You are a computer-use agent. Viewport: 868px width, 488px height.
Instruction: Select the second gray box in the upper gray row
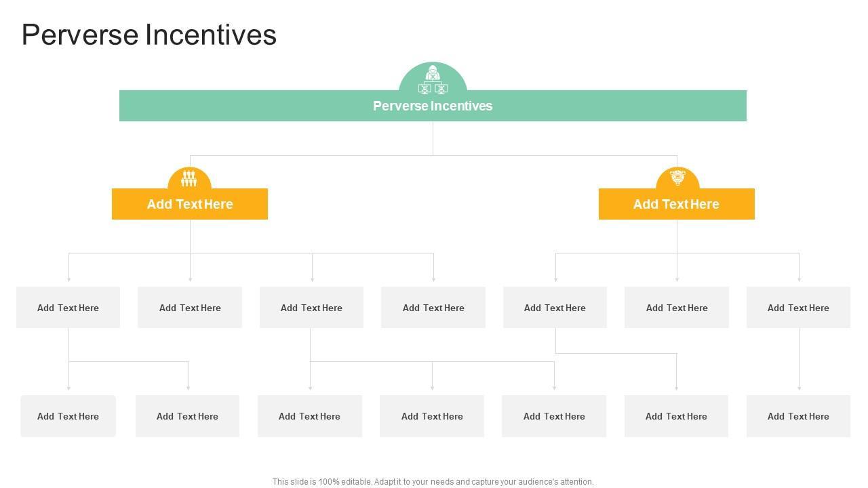click(x=190, y=308)
